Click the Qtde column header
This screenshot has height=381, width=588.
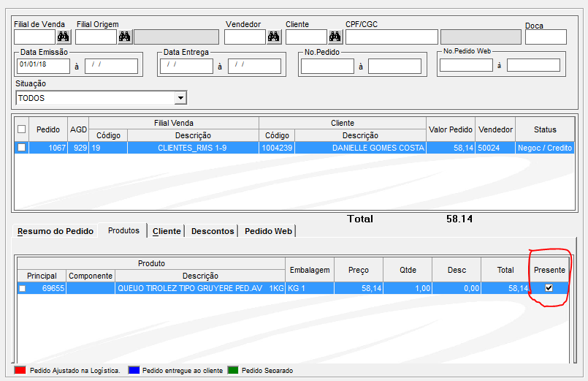tap(408, 270)
